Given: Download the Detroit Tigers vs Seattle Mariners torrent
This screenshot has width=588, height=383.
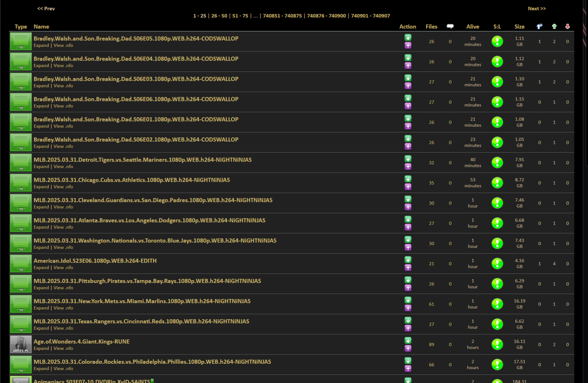Looking at the screenshot, I should coord(408,159).
